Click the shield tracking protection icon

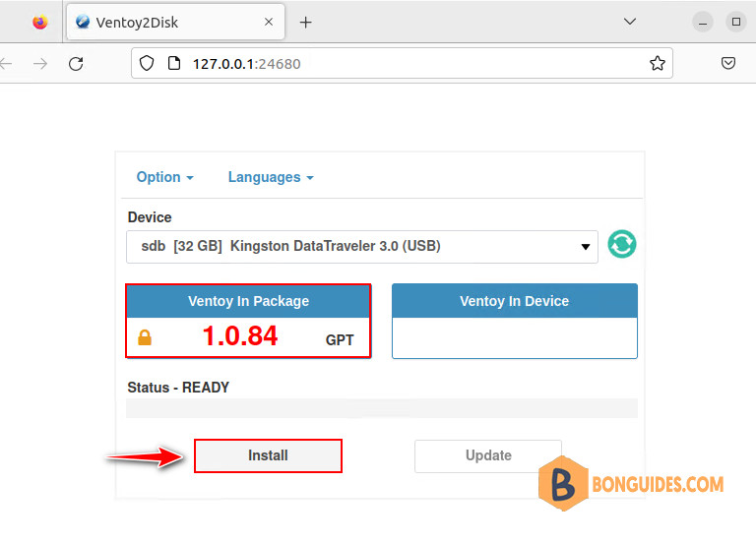pyautogui.click(x=147, y=63)
